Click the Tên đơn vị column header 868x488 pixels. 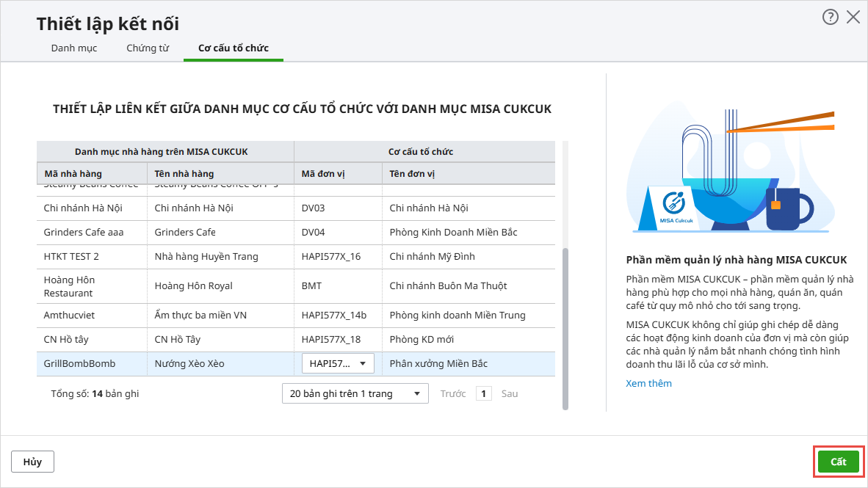pos(413,174)
